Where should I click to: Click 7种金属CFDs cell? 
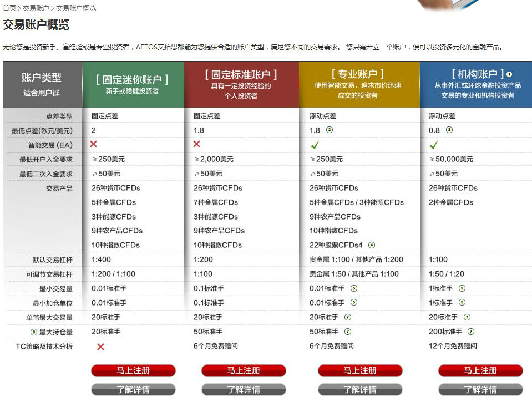click(x=215, y=202)
